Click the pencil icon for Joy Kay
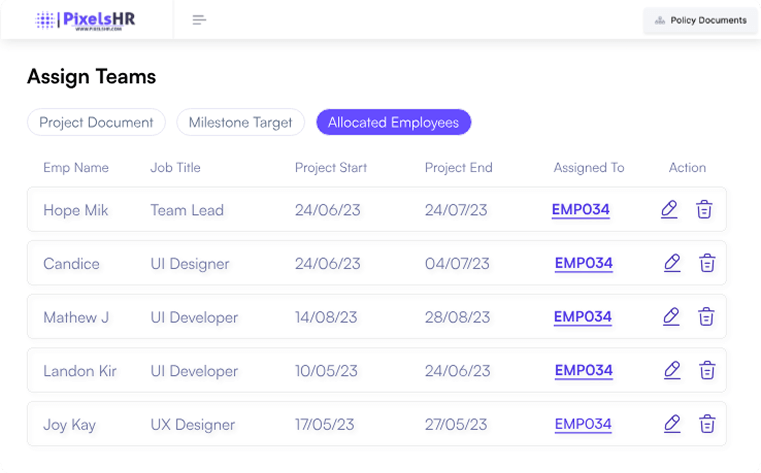The image size is (761, 473). point(672,424)
